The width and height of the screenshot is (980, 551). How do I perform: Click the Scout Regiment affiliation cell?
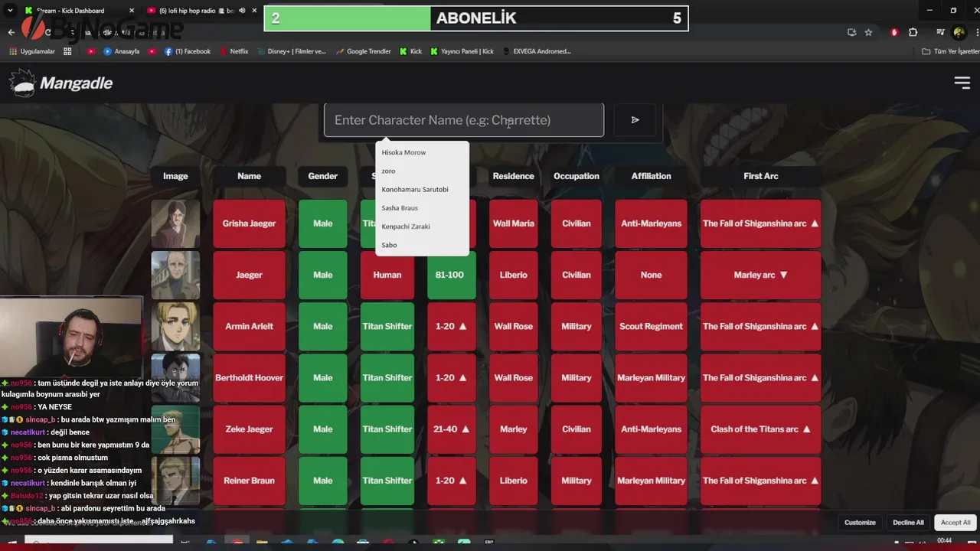[x=651, y=326]
